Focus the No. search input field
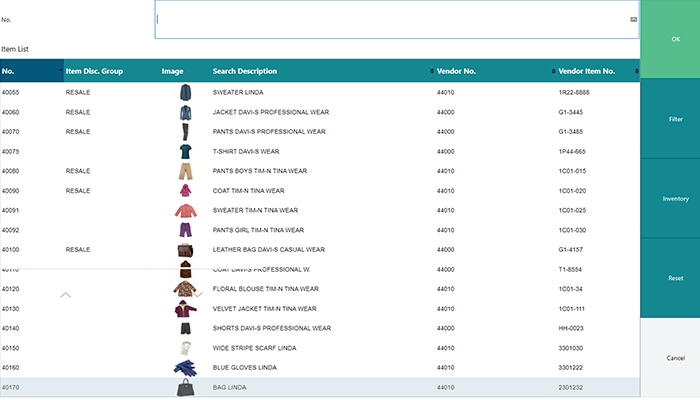The width and height of the screenshot is (700, 400). coord(390,19)
